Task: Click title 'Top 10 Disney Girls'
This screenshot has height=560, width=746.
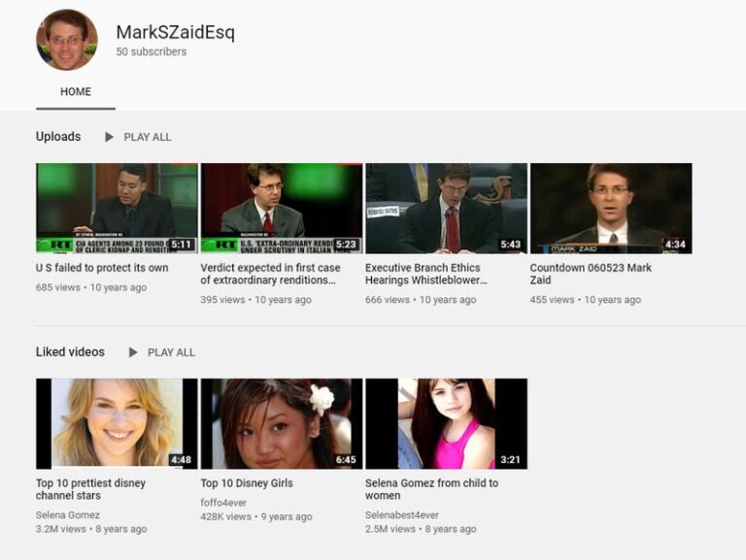Action: (247, 483)
